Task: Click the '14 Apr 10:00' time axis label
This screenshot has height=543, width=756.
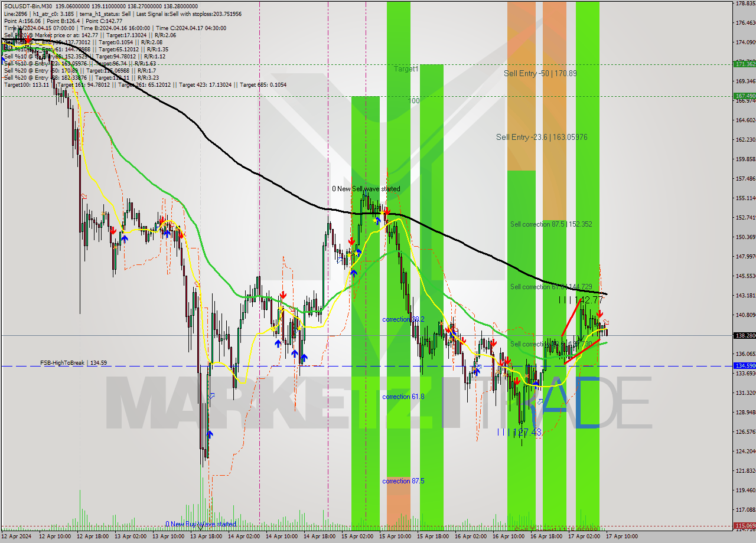Action: (281, 537)
